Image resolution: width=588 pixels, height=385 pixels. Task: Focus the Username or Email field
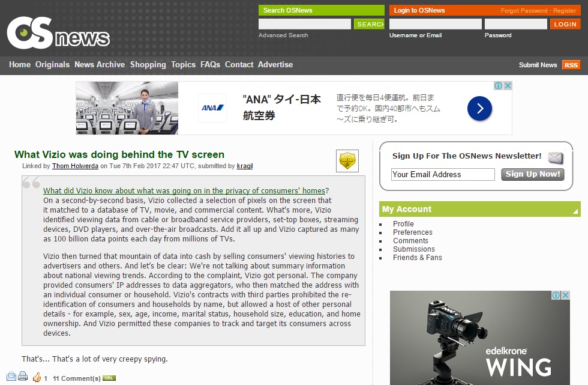pyautogui.click(x=436, y=24)
